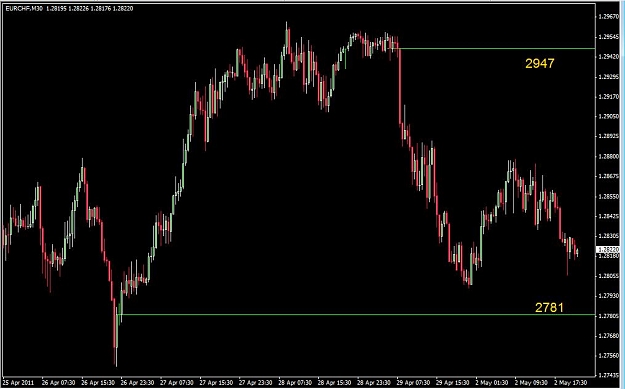Viewport: 625px width, 389px height.
Task: Click the 27 Apr 23:30 time label
Action: click(256, 383)
